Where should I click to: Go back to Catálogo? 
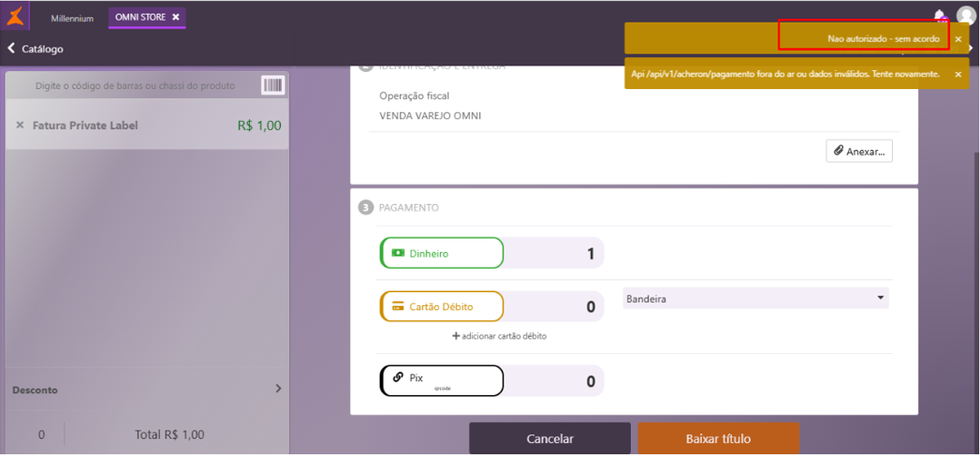click(35, 49)
